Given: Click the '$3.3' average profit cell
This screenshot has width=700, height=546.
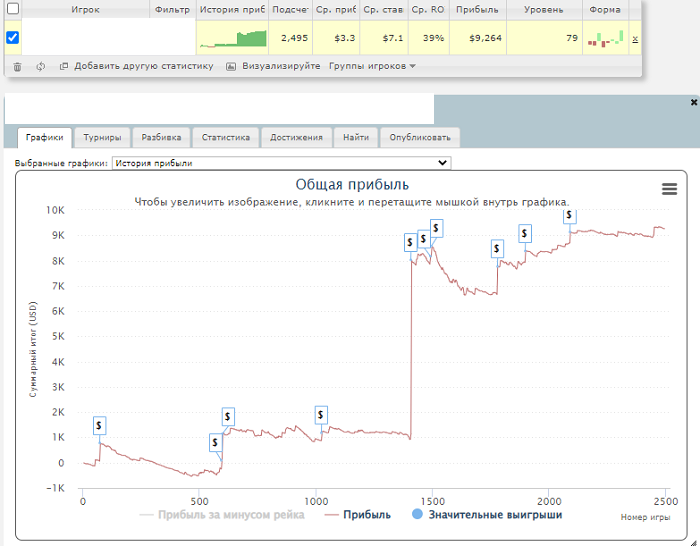Looking at the screenshot, I should (336, 38).
